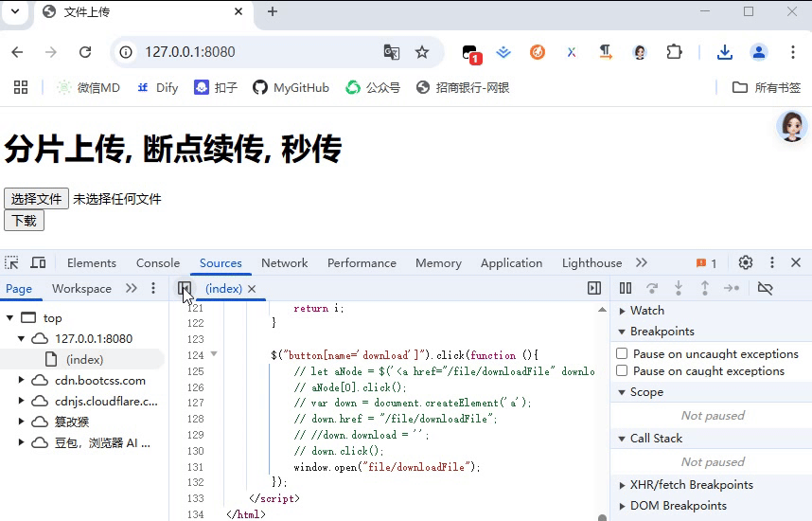Show browser downloads
This screenshot has width=812, height=521.
pos(725,52)
